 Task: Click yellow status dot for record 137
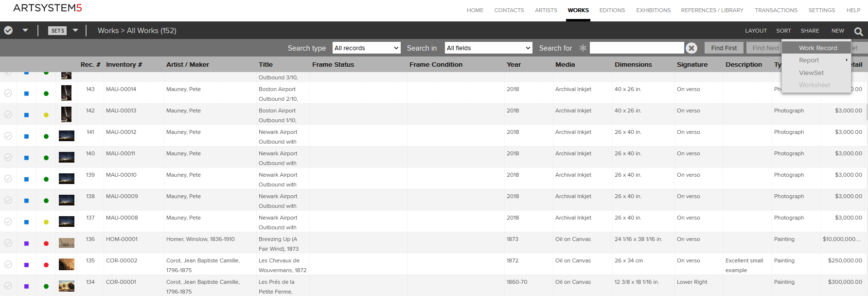point(46,222)
